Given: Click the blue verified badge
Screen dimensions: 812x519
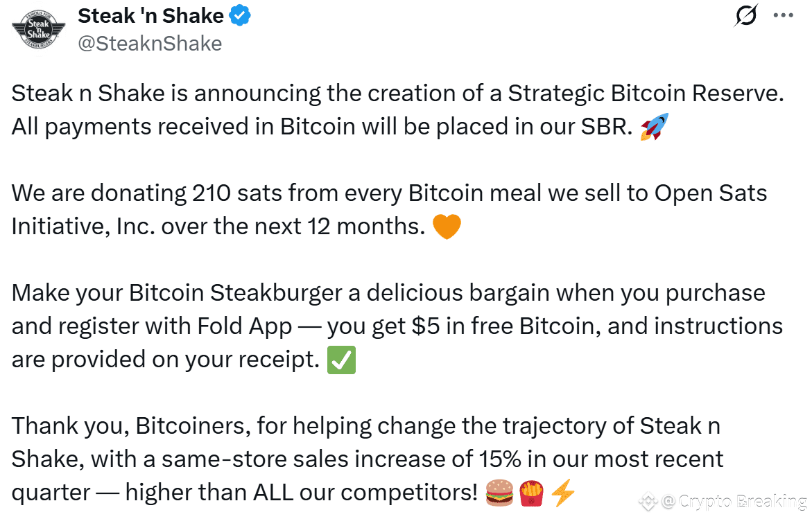Looking at the screenshot, I should pyautogui.click(x=240, y=15).
